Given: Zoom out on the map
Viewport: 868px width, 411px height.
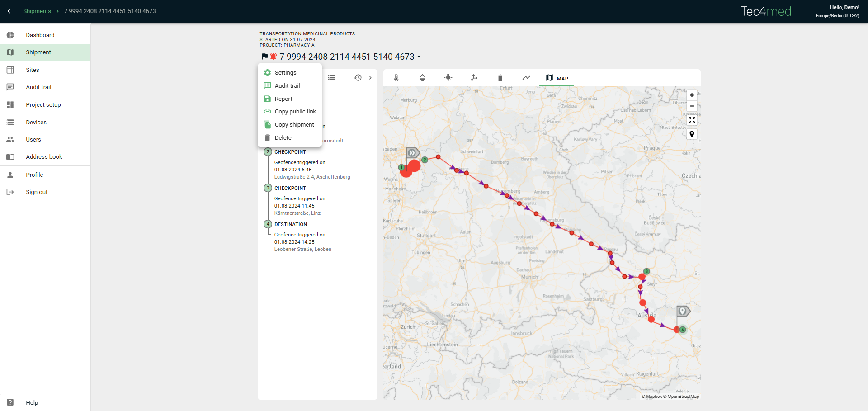Looking at the screenshot, I should (x=692, y=106).
